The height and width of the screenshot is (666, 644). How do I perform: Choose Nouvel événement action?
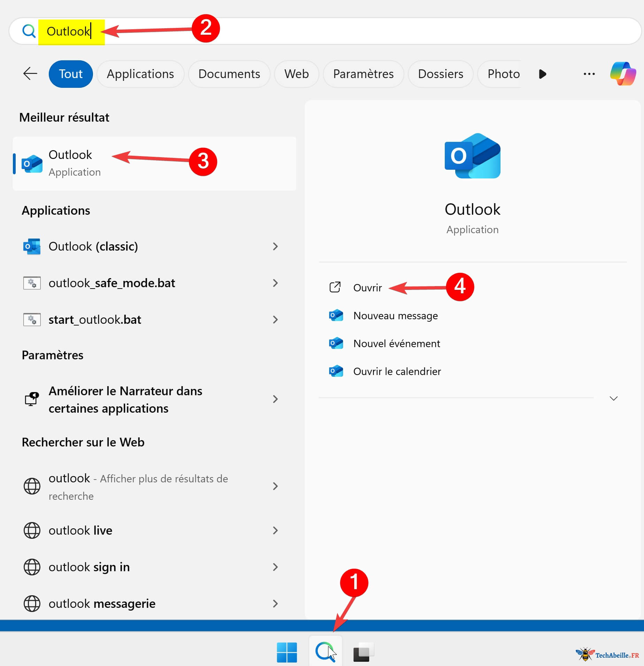[397, 343]
